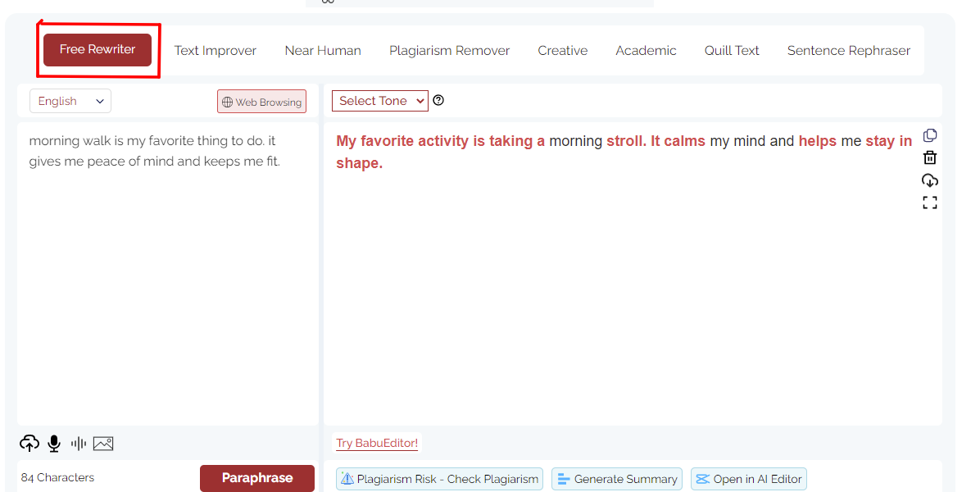Viewport: 980px width, 492px height.
Task: Open the Plagiarism Remover tab
Action: [x=449, y=51]
